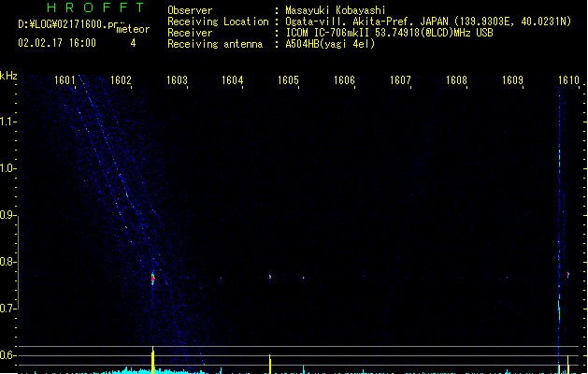The image size is (588, 374).
Task: Select observer name Masayuki Kobayashi
Action: [336, 10]
